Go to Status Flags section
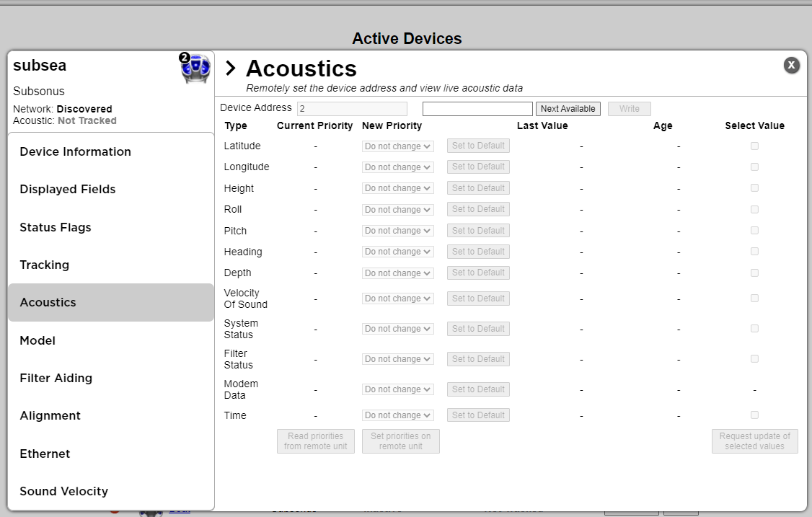The image size is (812, 517). 111,227
